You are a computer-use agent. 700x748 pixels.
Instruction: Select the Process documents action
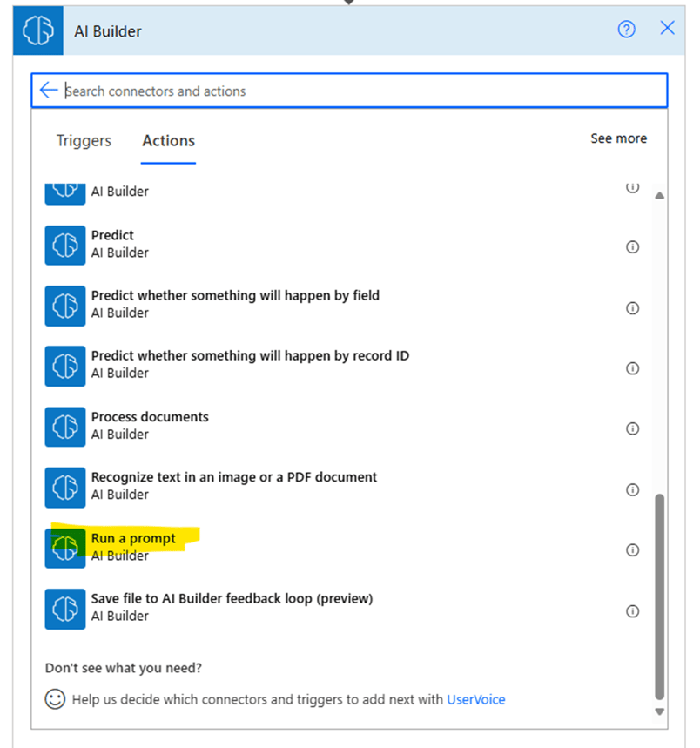341,426
